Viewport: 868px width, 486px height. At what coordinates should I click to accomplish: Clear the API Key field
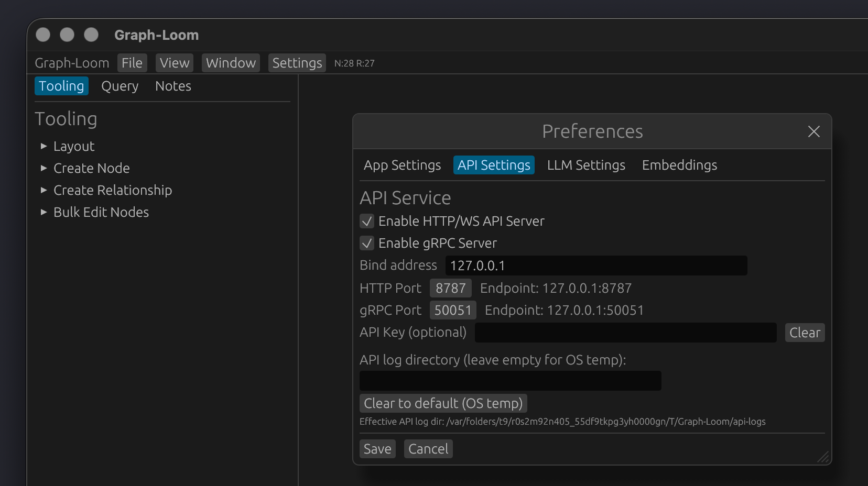point(805,333)
